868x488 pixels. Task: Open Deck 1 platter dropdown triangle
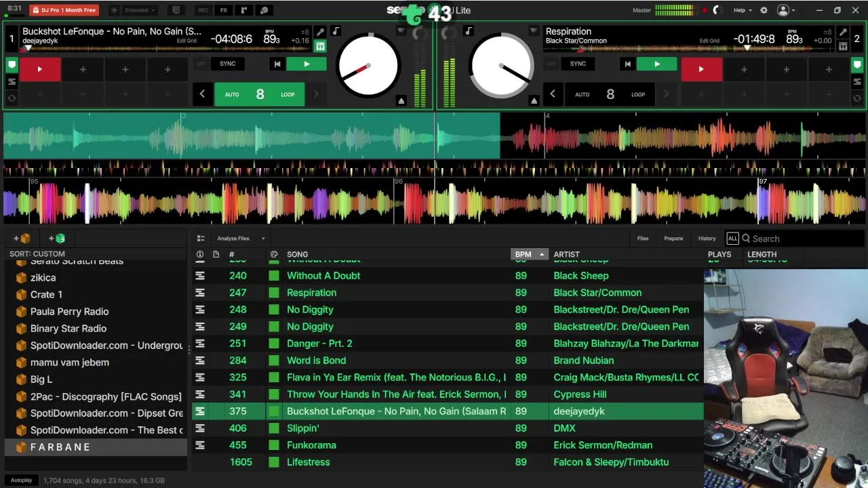(x=401, y=31)
